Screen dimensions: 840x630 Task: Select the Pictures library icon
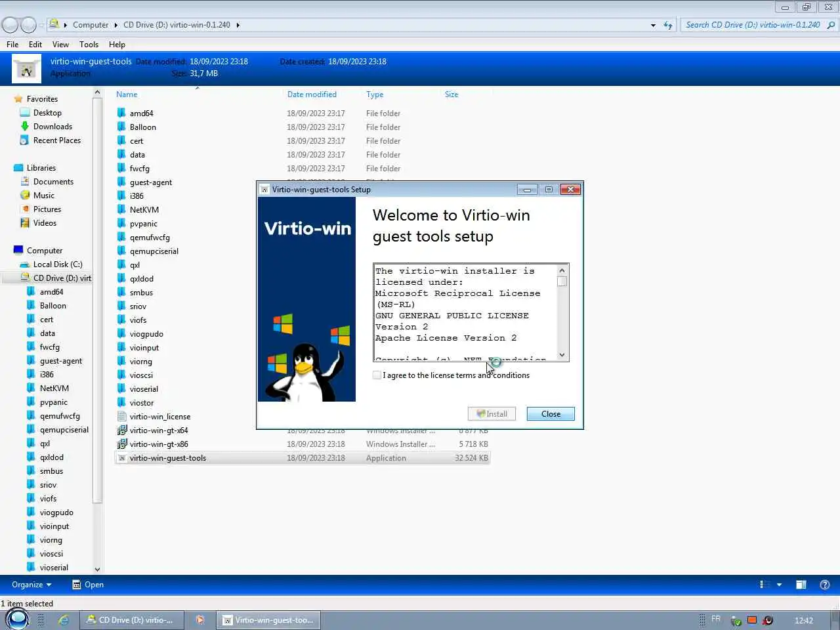[25, 209]
